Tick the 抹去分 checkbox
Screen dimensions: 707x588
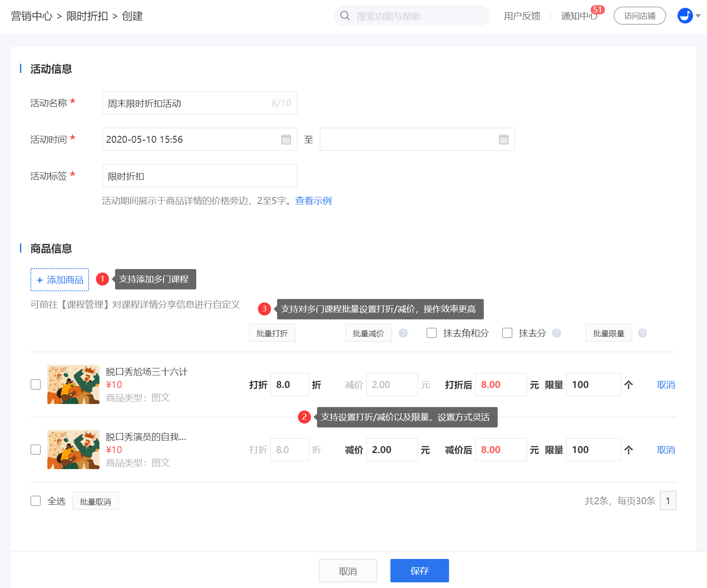pyautogui.click(x=507, y=333)
